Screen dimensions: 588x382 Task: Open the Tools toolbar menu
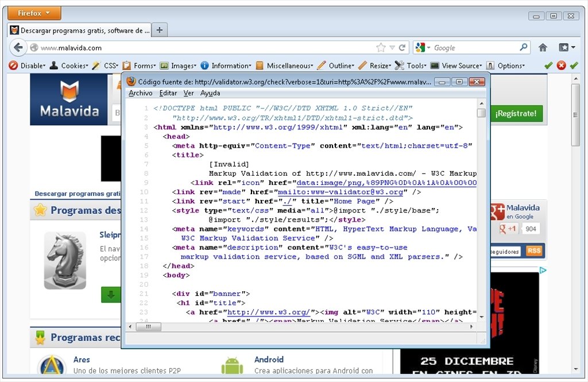pyautogui.click(x=411, y=65)
